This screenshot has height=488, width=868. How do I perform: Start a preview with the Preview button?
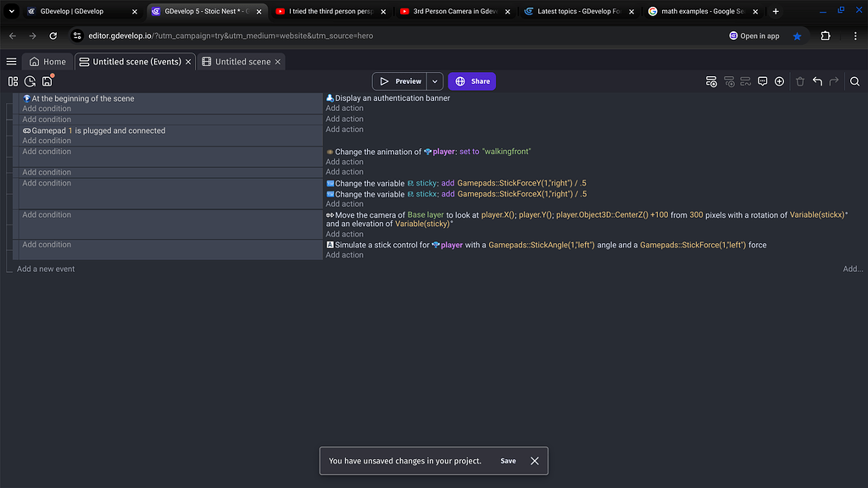[x=399, y=80]
